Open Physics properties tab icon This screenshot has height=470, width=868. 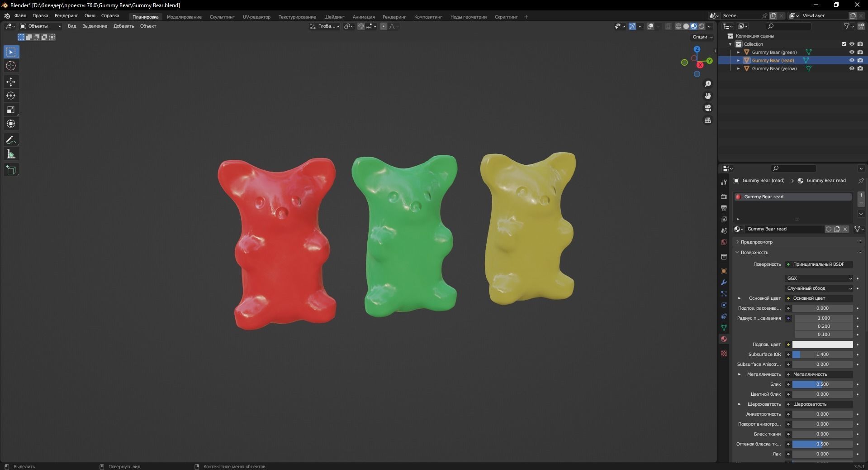click(724, 305)
